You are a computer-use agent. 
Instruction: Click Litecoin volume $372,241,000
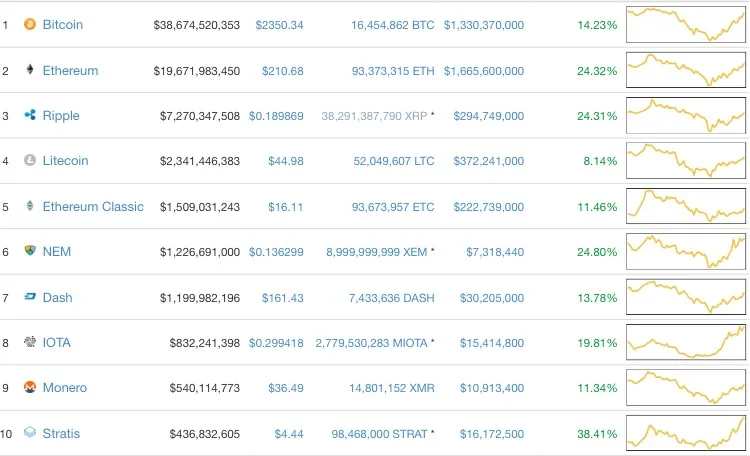click(x=488, y=161)
